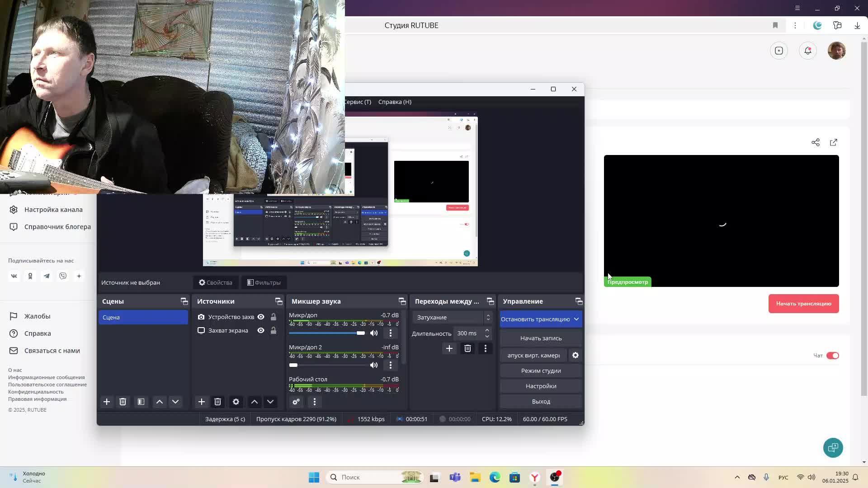Add a new scene with plus icon
Screen dimensions: 868x488
pyautogui.click(x=107, y=402)
